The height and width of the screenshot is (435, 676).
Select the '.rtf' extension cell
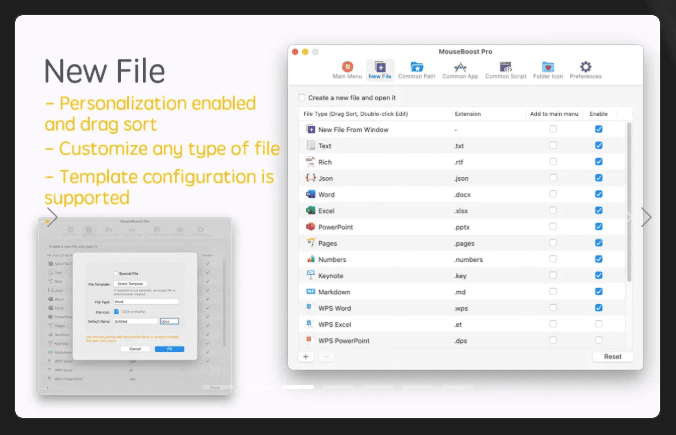coord(458,162)
